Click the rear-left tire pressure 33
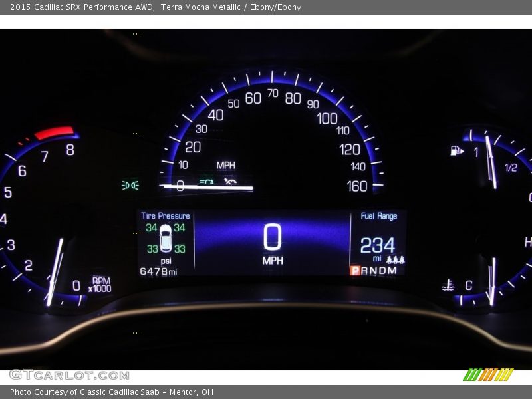This screenshot has width=532, height=399. point(152,249)
